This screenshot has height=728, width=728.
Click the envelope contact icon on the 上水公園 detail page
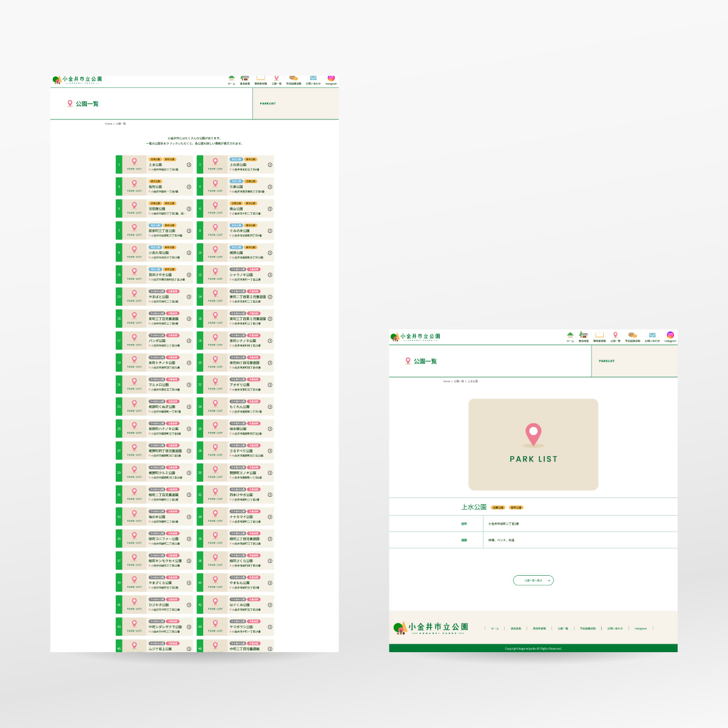click(x=652, y=335)
